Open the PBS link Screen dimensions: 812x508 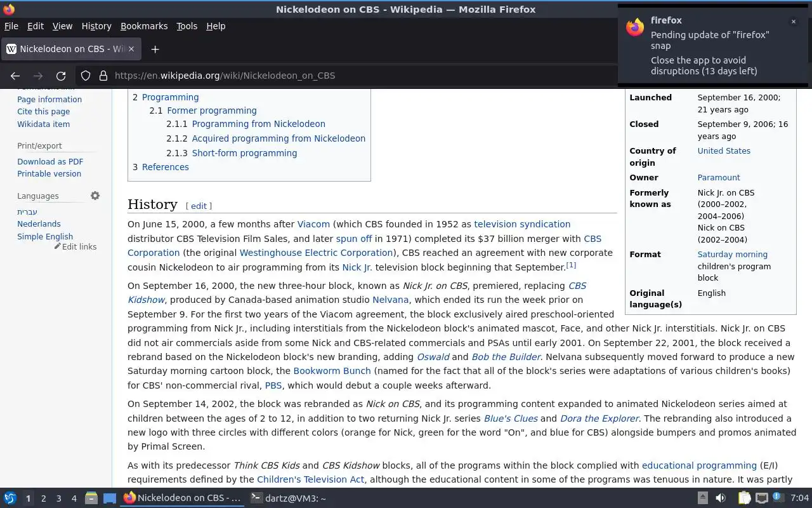click(273, 385)
